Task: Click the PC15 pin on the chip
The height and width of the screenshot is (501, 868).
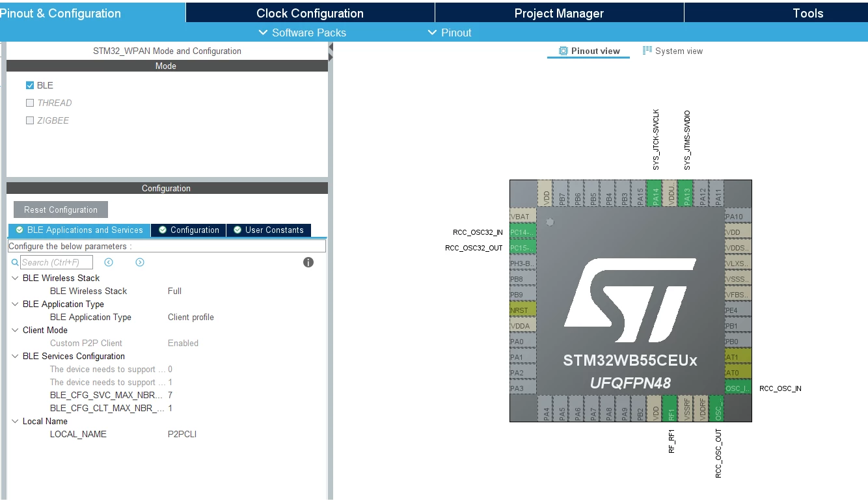Action: 523,248
